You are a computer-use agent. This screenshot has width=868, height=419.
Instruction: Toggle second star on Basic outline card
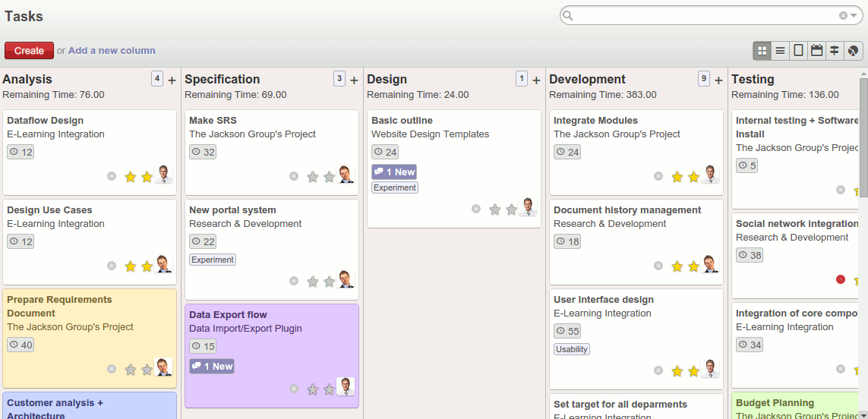pyautogui.click(x=511, y=209)
